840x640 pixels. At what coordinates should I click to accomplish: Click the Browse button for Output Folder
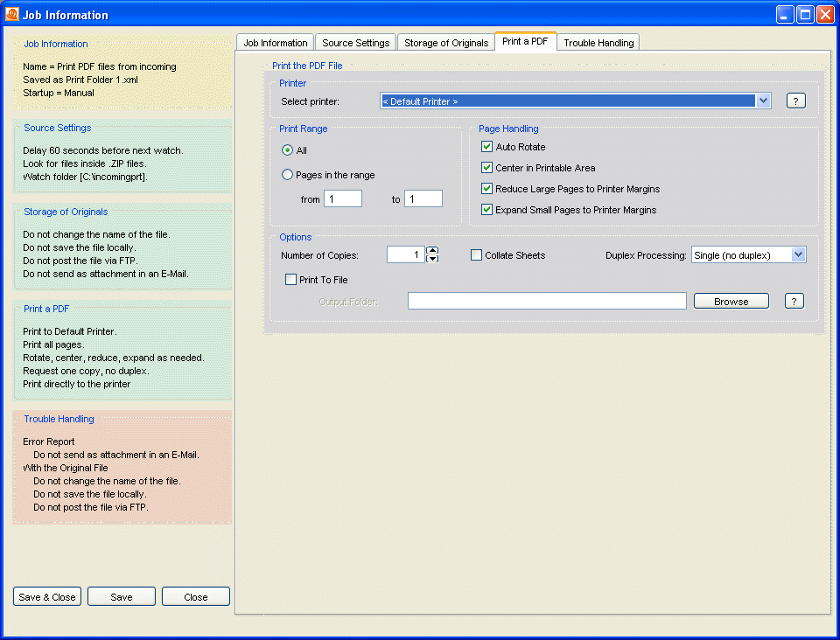(x=731, y=300)
